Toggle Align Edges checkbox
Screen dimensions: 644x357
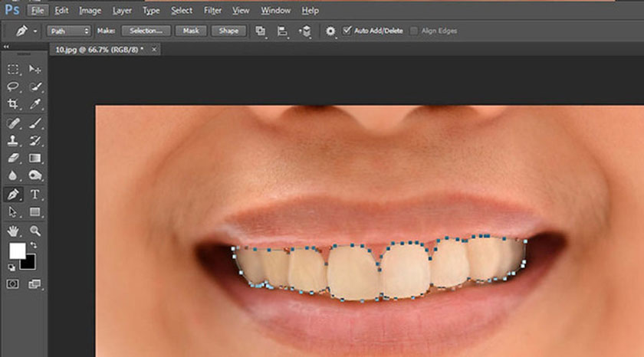[414, 31]
